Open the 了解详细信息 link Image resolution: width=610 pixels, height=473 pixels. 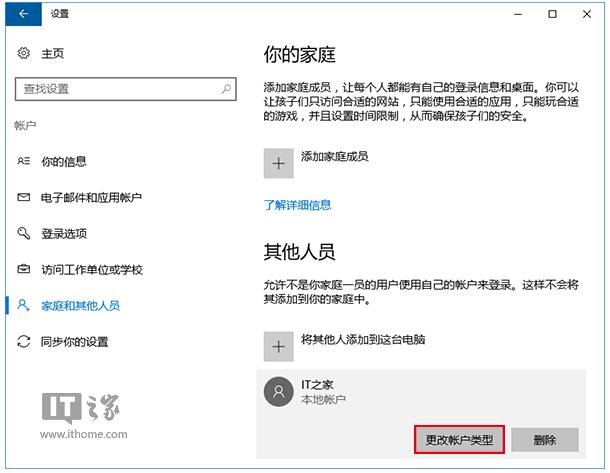point(297,205)
